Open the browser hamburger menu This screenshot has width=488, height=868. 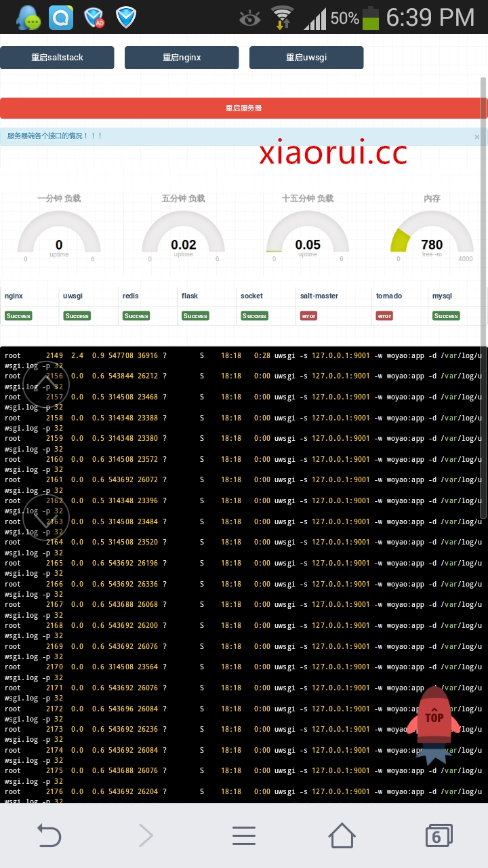pyautogui.click(x=244, y=836)
